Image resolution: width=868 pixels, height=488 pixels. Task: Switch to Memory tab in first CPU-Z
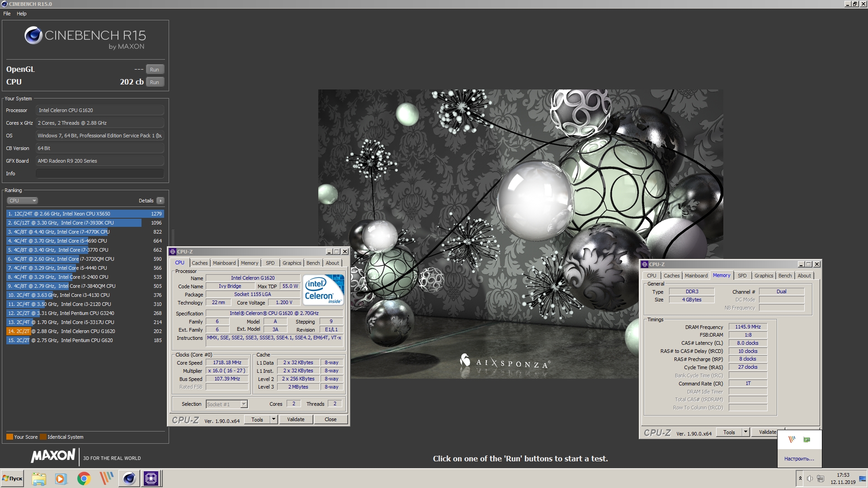(250, 263)
